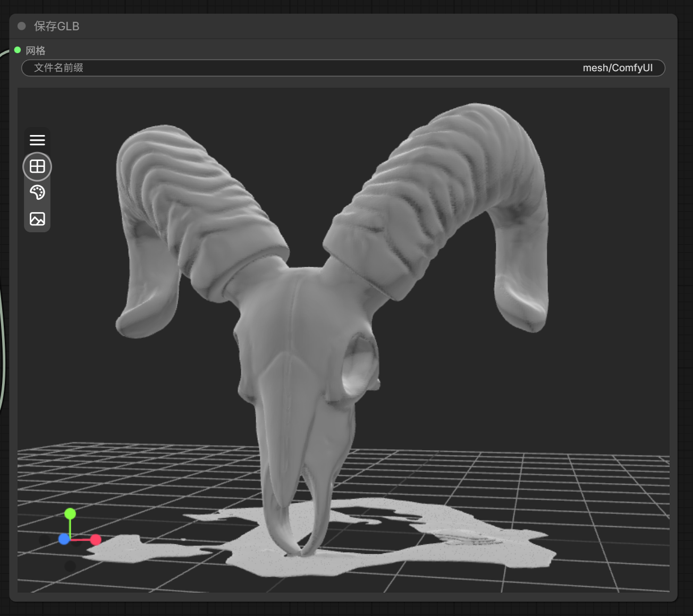Viewport: 693px width, 616px height.
Task: Click the ram skull's eye socket
Action: (358, 364)
